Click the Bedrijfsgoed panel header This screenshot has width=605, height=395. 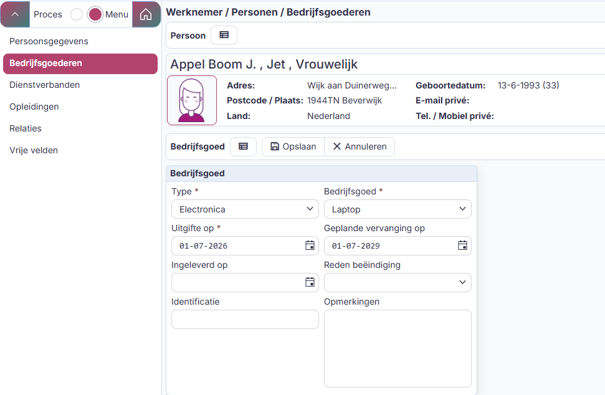(321, 174)
